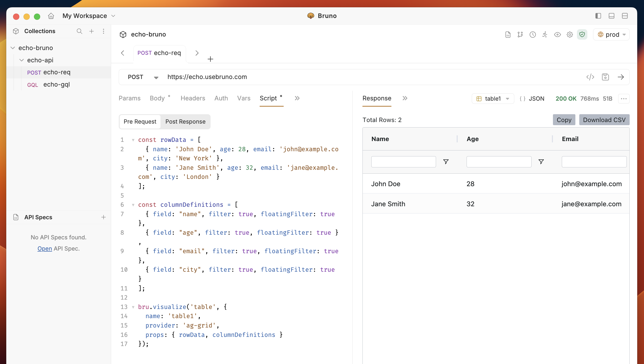
Task: Open the collection runner icon
Action: [x=545, y=34]
